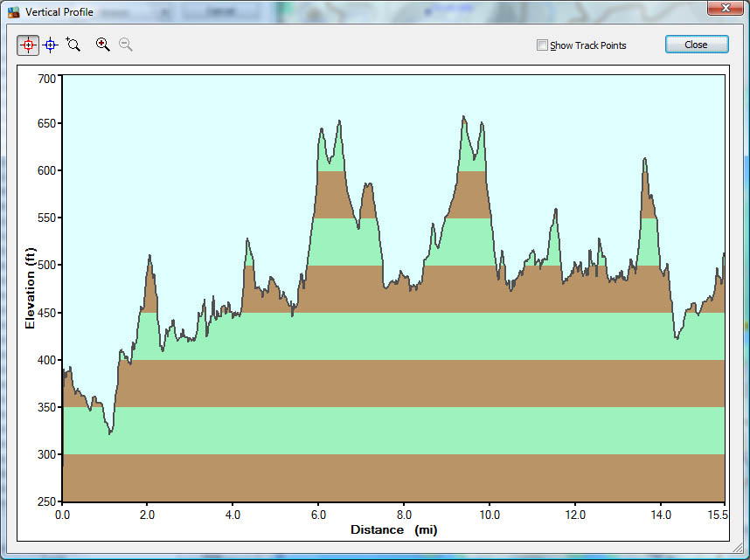The width and height of the screenshot is (750, 560).
Task: Click the Vertical Profile window icon
Action: point(14,13)
